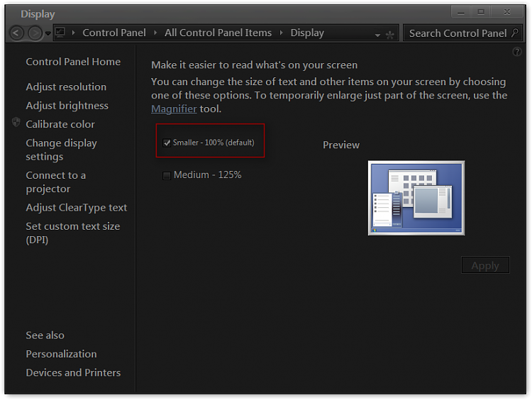Open Adjust resolution link
The image size is (532, 400).
pyautogui.click(x=66, y=87)
